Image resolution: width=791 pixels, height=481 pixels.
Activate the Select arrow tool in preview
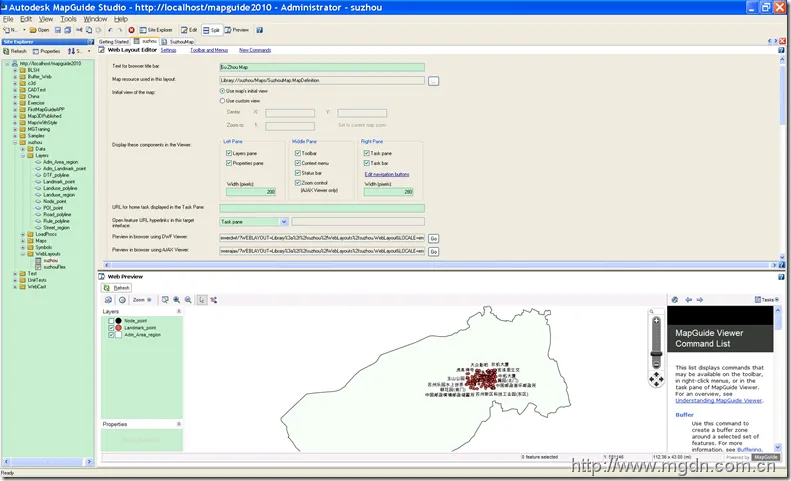202,300
